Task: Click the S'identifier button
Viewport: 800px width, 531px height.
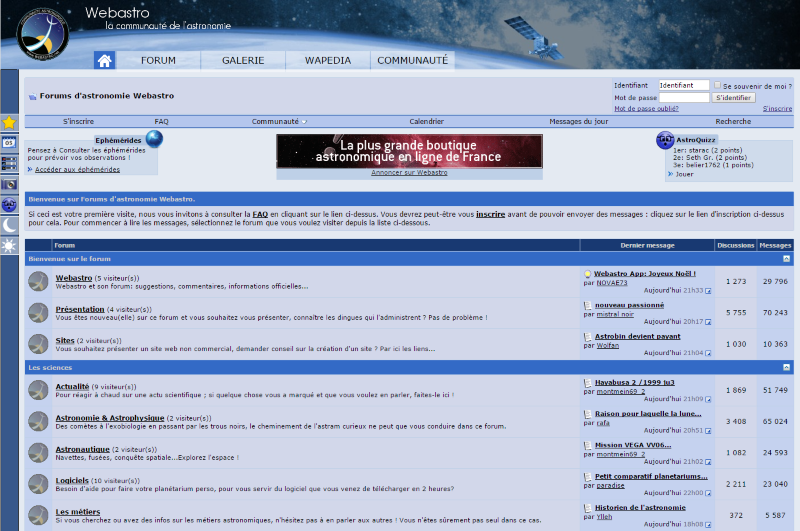Action: click(x=733, y=97)
